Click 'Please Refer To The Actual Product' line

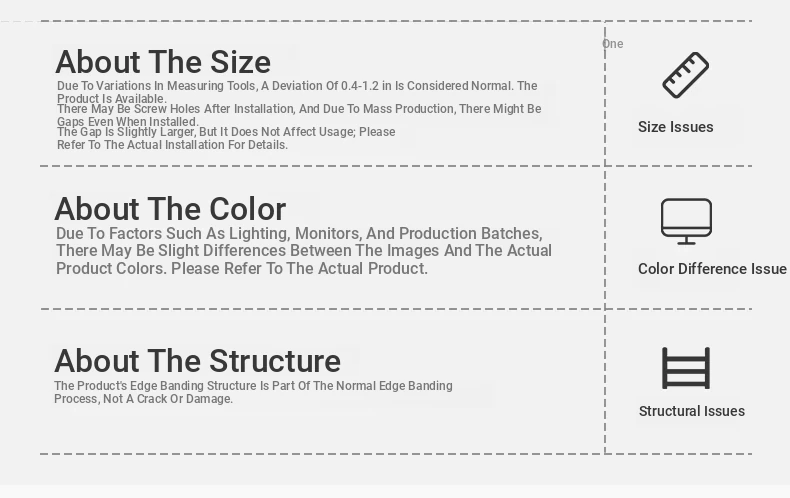(x=242, y=269)
